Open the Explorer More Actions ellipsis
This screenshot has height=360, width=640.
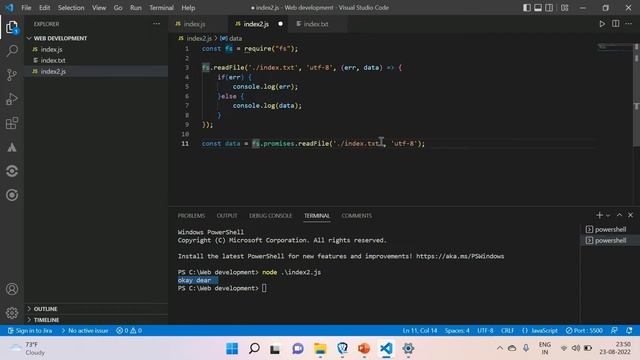[x=156, y=24]
